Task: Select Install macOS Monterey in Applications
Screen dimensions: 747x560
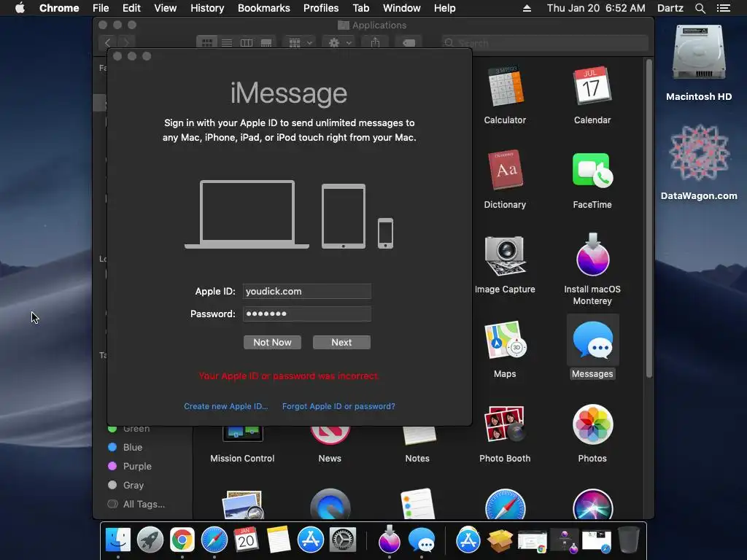Action: (x=592, y=255)
